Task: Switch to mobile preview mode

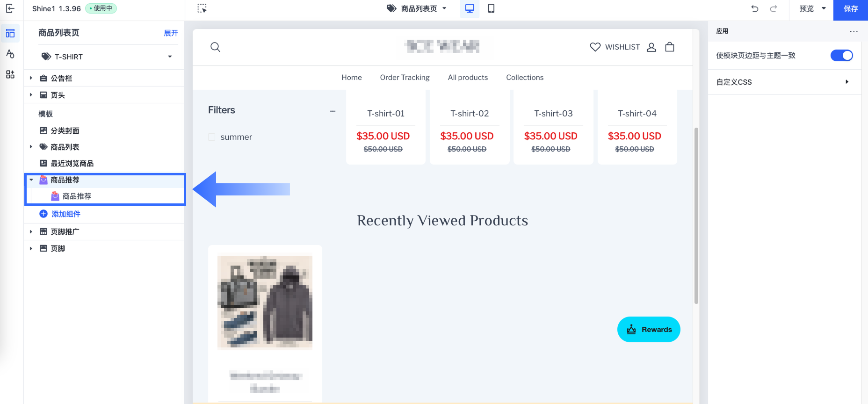Action: click(x=491, y=8)
